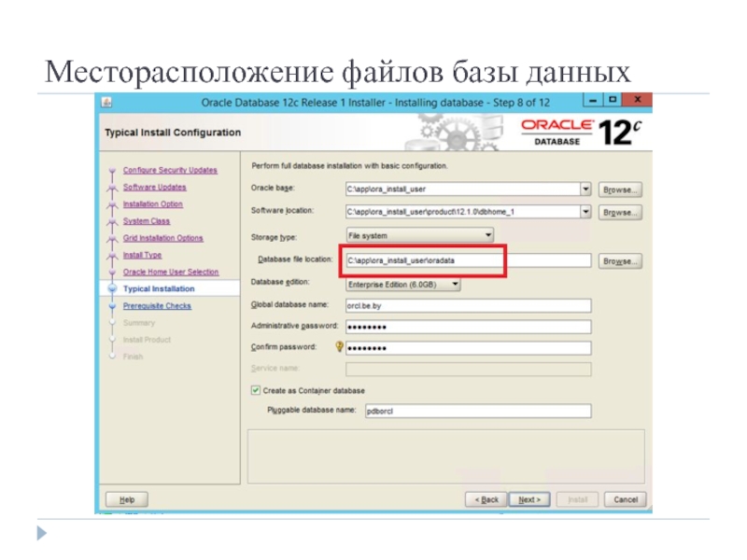Go to Prerequisite Checks step
Viewport: 747px width, 560px height.
157,306
